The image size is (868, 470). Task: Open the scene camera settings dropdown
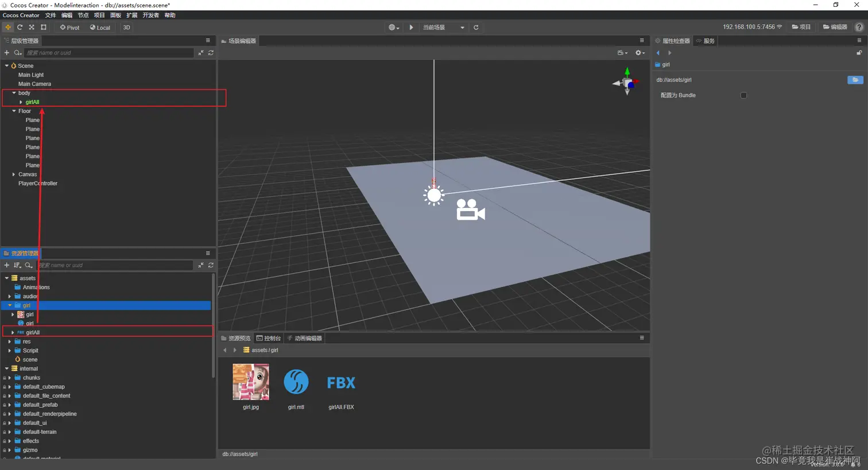click(x=622, y=53)
